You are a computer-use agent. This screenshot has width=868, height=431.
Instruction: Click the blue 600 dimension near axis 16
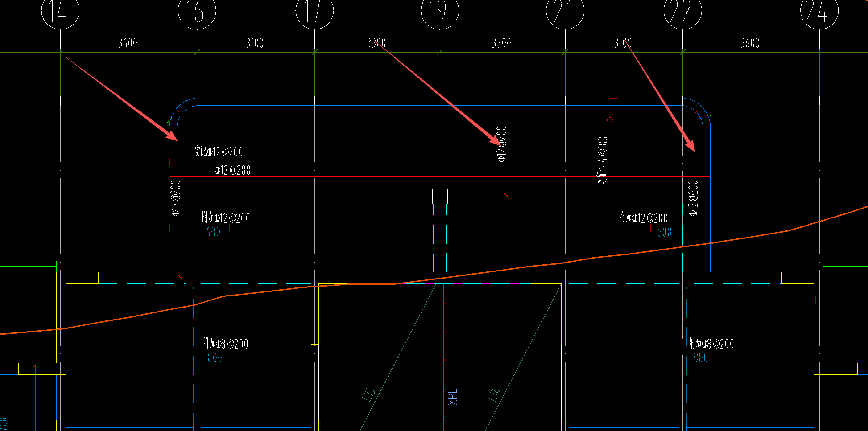(213, 232)
